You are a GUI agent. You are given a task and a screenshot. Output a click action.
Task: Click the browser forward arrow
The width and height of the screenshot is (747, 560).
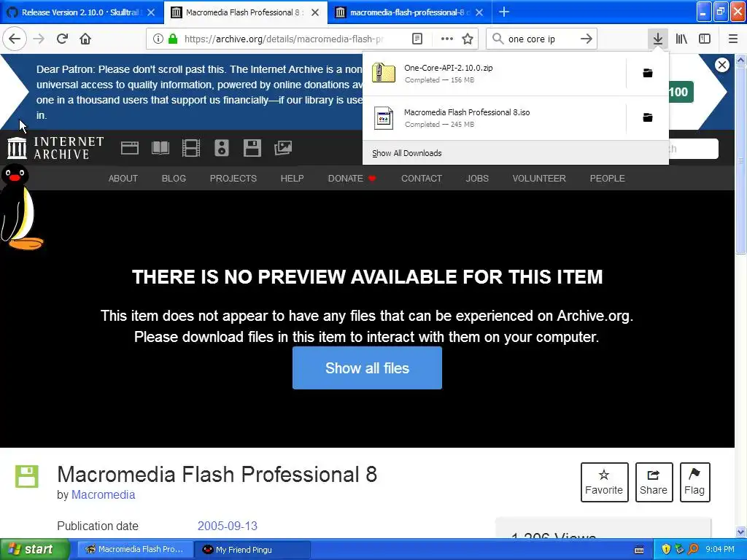point(39,39)
